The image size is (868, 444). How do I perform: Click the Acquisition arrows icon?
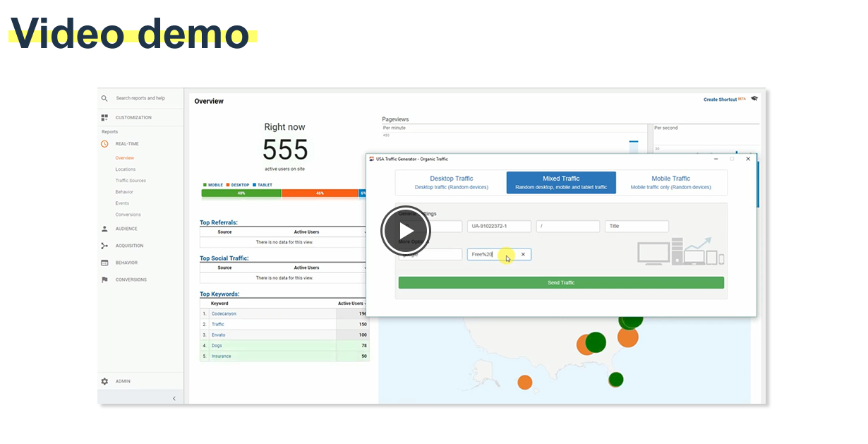tap(104, 246)
